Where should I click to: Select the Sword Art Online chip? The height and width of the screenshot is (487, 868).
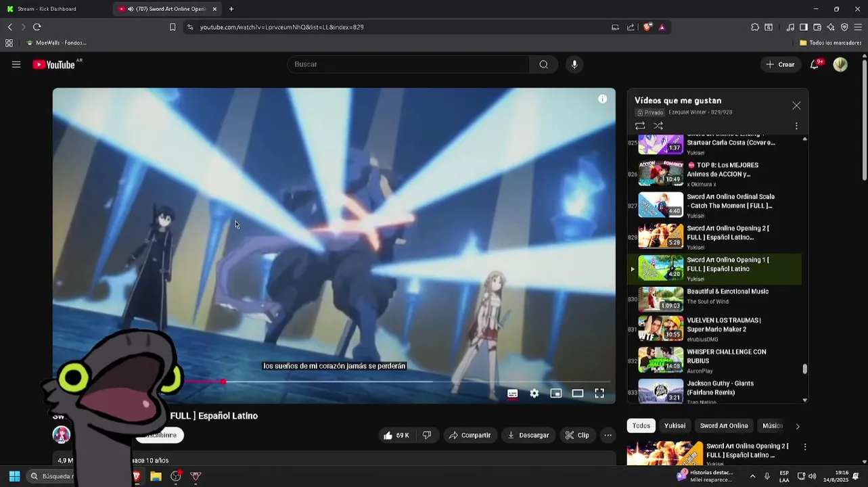pos(724,425)
